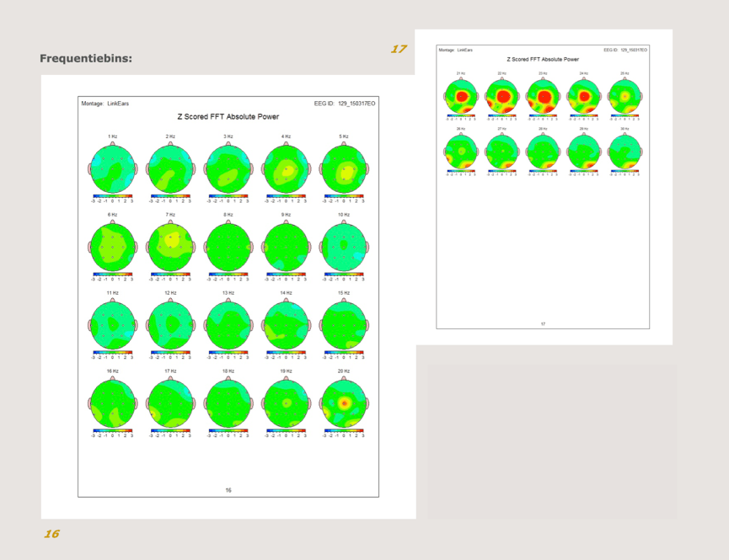The height and width of the screenshot is (560, 729).
Task: Click the "5 Hz" label
Action: pyautogui.click(x=344, y=136)
